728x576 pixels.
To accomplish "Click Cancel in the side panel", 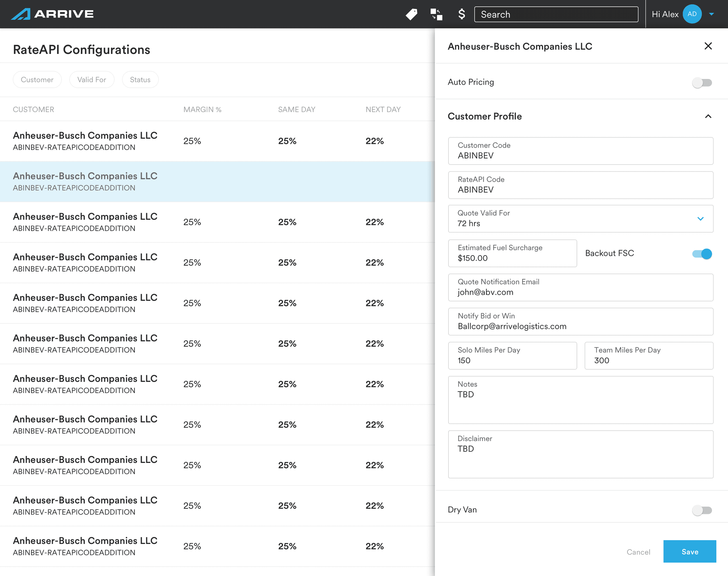I will (638, 552).
